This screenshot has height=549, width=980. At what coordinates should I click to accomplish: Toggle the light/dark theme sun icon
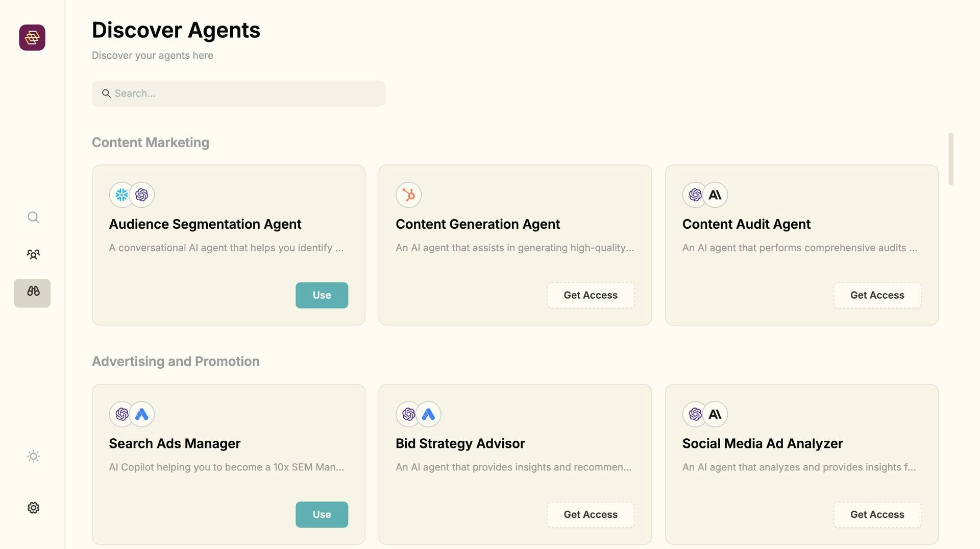33,456
